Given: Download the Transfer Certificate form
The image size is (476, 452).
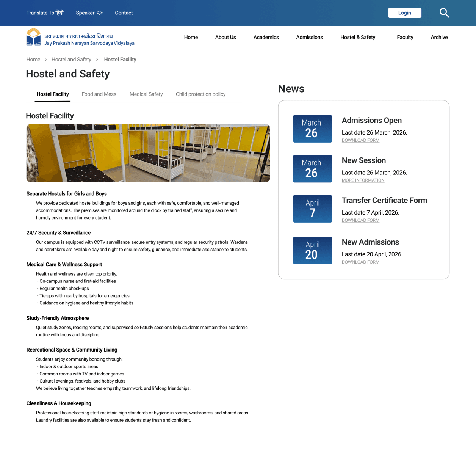Looking at the screenshot, I should tap(360, 220).
